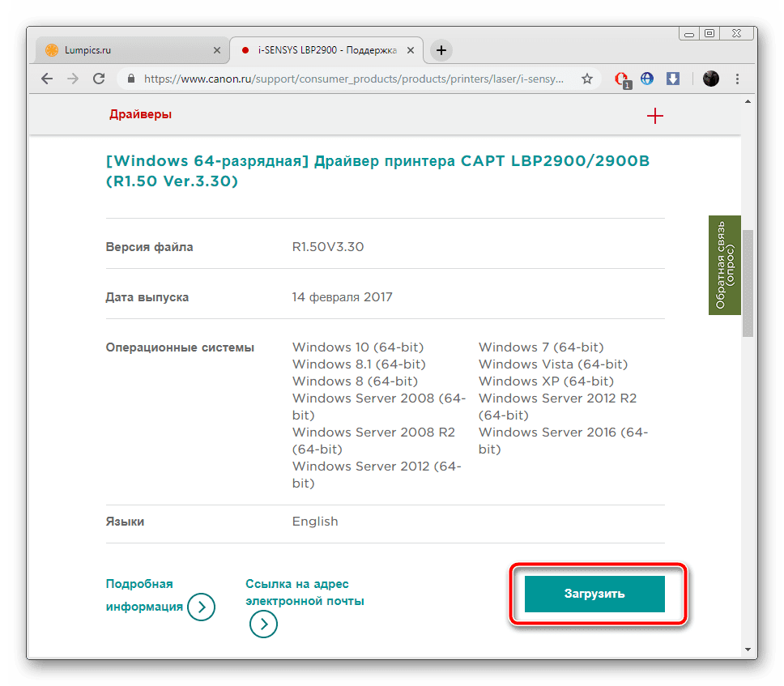Viewport: 784px width, 686px height.
Task: Expand the Драйверы section with plus
Action: 654,116
